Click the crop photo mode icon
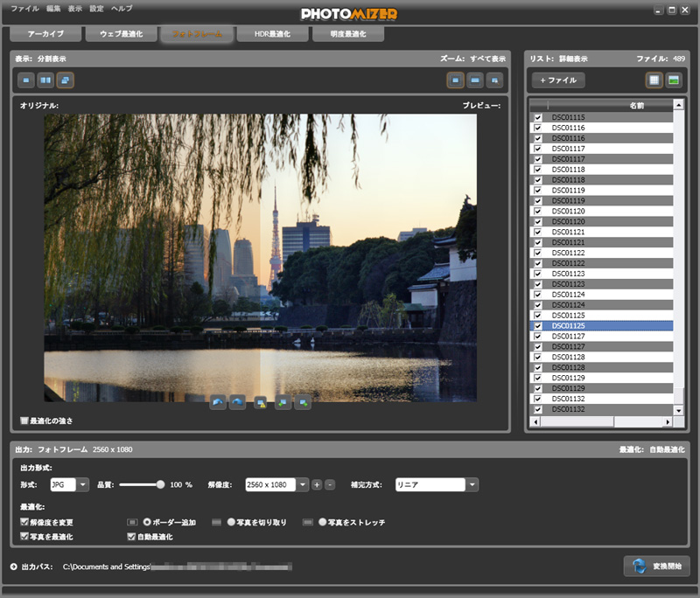Image resolution: width=700 pixels, height=598 pixels. pyautogui.click(x=216, y=522)
